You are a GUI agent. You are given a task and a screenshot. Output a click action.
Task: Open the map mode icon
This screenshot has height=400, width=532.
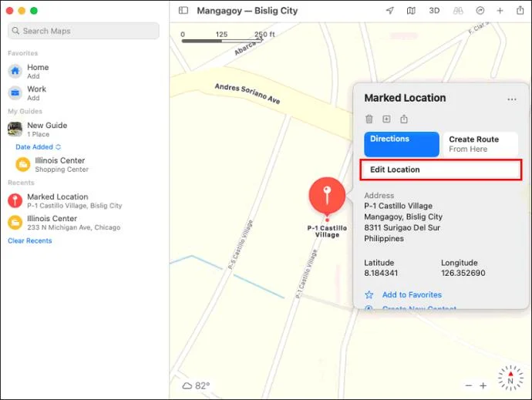coord(411,11)
